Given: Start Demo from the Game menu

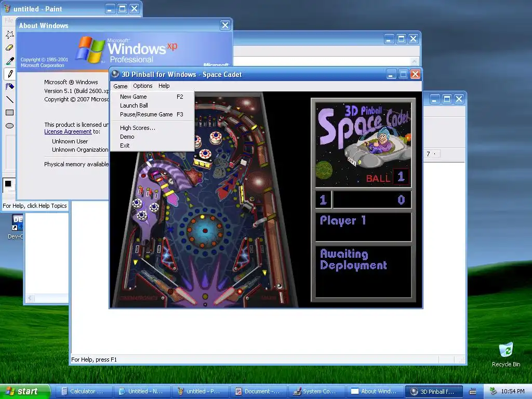Looking at the screenshot, I should [x=152, y=137].
